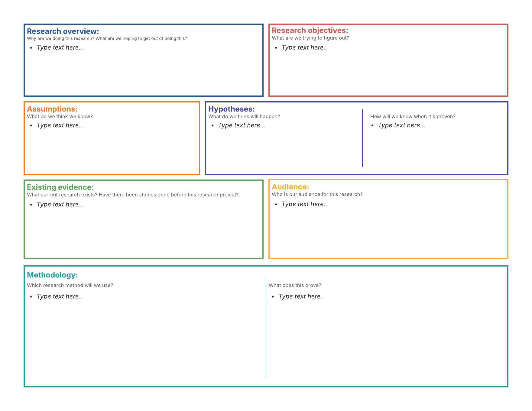The height and width of the screenshot is (411, 532).
Task: Click placeholder under 'What does this prove?'
Action: (302, 296)
